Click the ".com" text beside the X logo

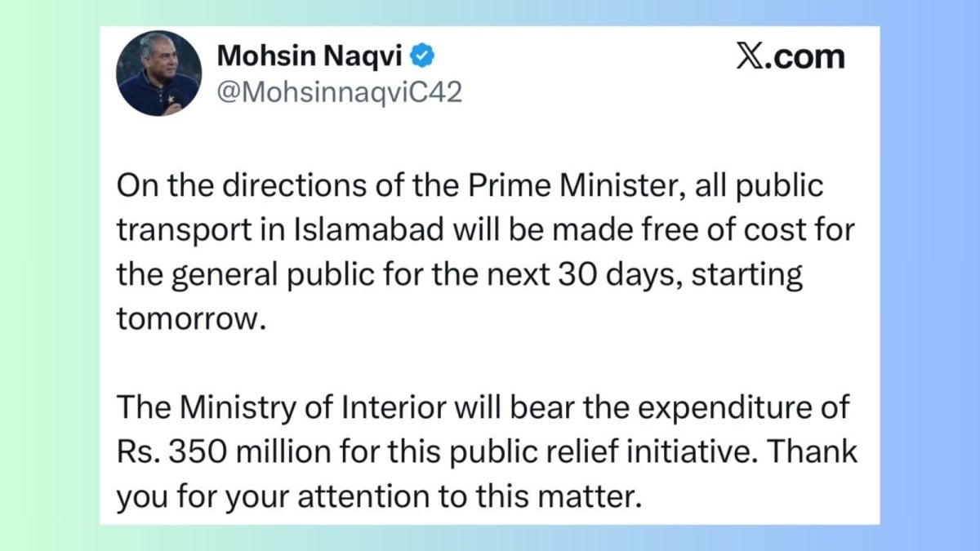806,57
